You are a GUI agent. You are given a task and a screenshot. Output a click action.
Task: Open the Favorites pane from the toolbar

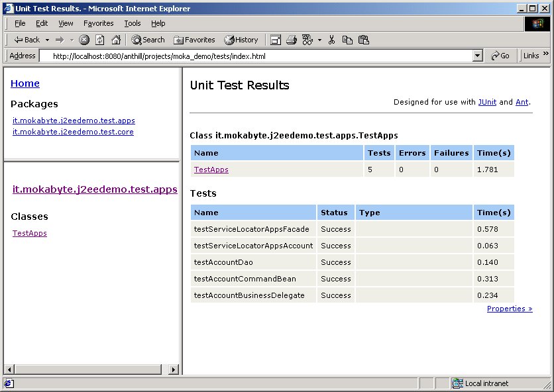[194, 40]
